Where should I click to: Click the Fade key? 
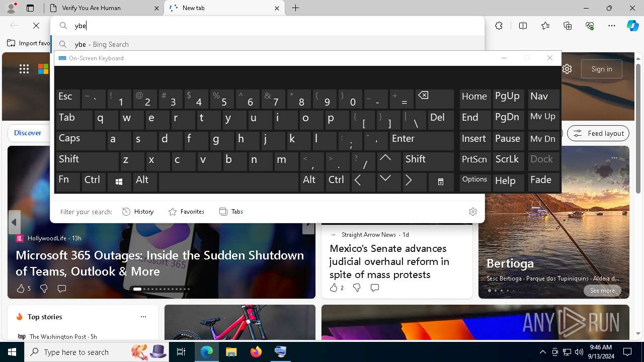pyautogui.click(x=543, y=182)
